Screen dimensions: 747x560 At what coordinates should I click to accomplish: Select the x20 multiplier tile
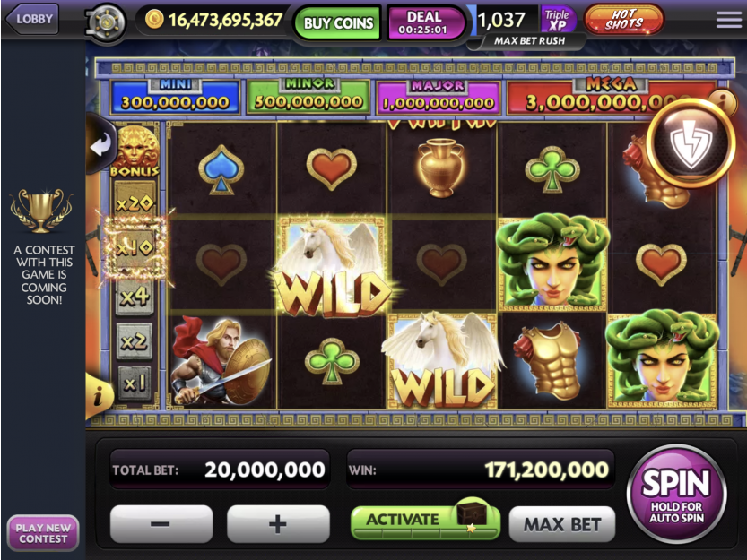(x=135, y=202)
